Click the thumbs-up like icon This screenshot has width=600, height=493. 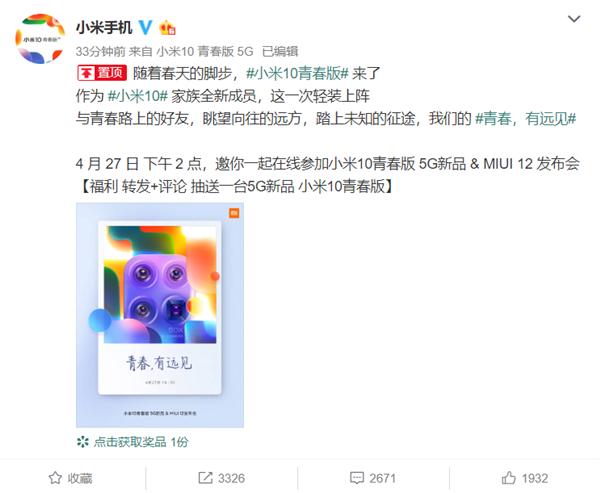point(509,478)
